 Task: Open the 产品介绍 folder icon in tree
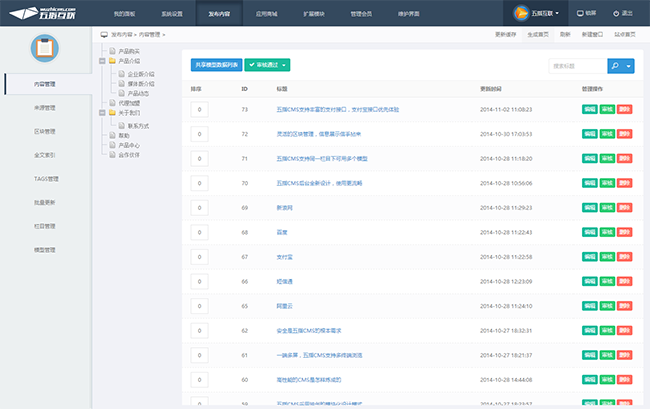pos(112,61)
